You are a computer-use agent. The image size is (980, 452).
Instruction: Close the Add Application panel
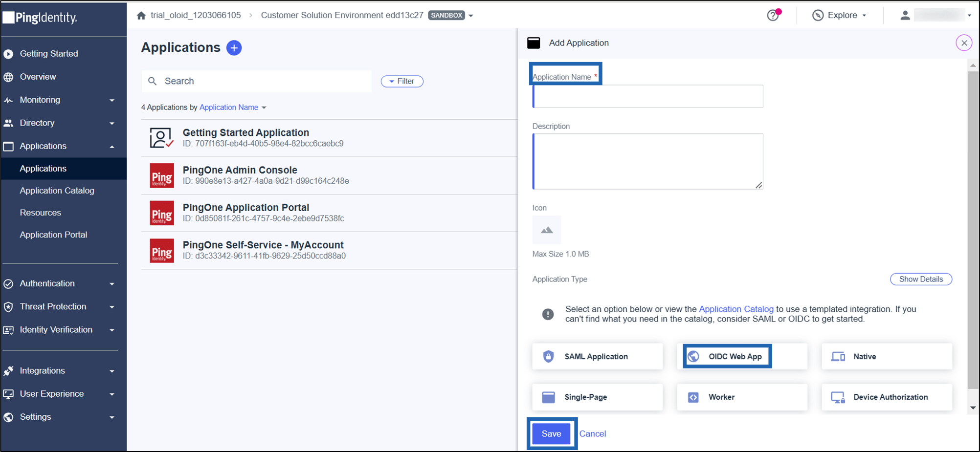964,43
